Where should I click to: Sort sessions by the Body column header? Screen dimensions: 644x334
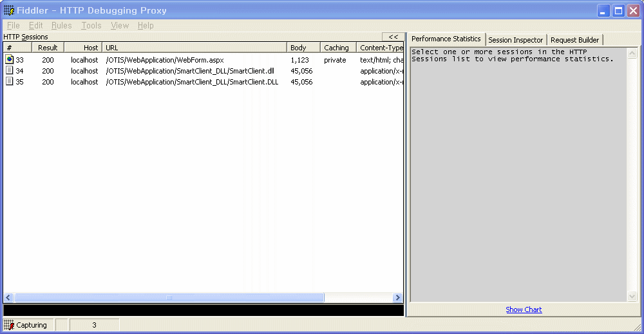(303, 48)
